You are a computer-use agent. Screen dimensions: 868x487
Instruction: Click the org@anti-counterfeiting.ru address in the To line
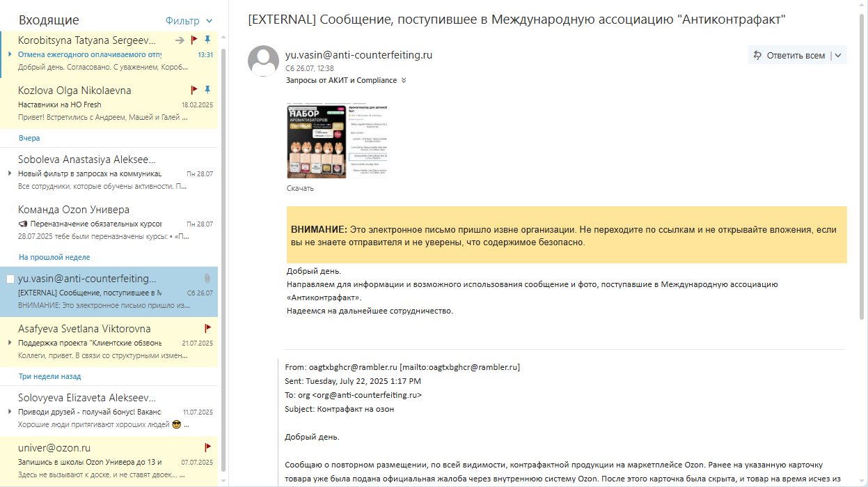coord(367,395)
